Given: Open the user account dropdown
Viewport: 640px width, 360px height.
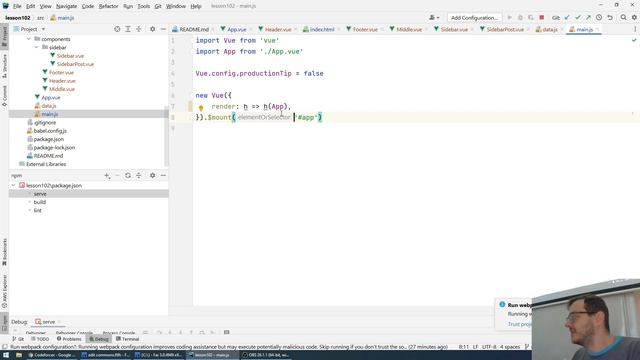Looking at the screenshot, I should pyautogui.click(x=434, y=18).
